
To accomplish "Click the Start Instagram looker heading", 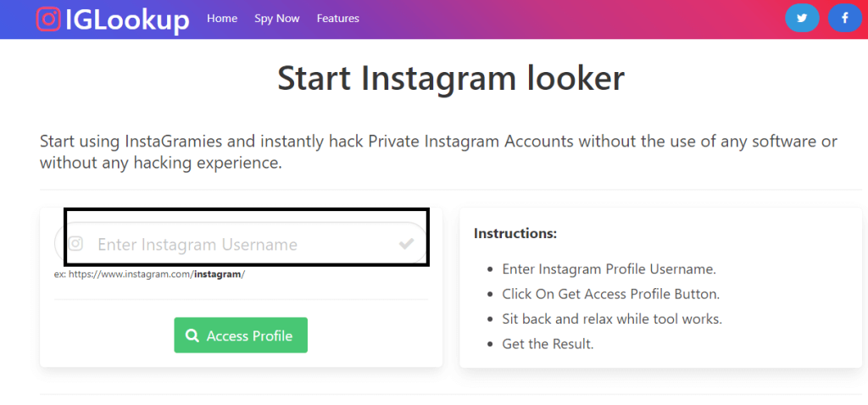I will (x=450, y=78).
